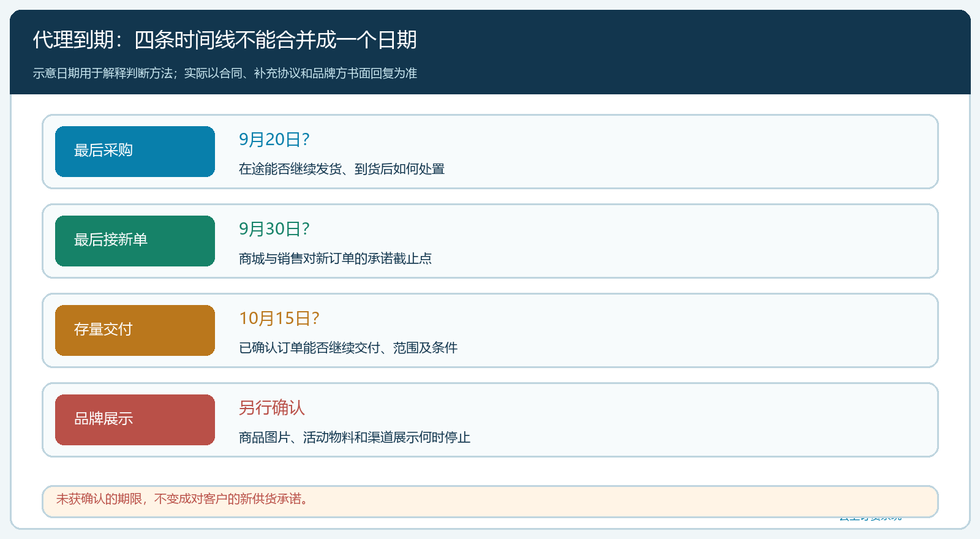Viewport: 980px width, 539px height.
Task: Select the blue "最后采购" label
Action: point(135,151)
